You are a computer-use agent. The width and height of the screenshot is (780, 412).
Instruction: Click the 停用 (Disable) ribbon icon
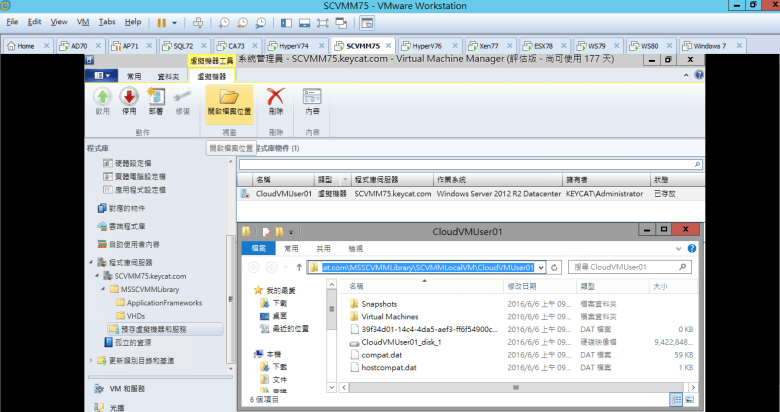pos(128,98)
